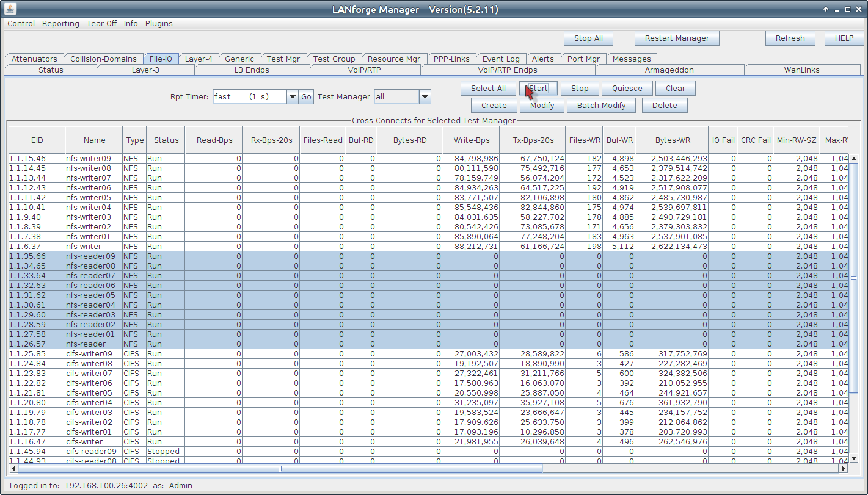
Task: Open the Reporting menu
Action: click(60, 24)
